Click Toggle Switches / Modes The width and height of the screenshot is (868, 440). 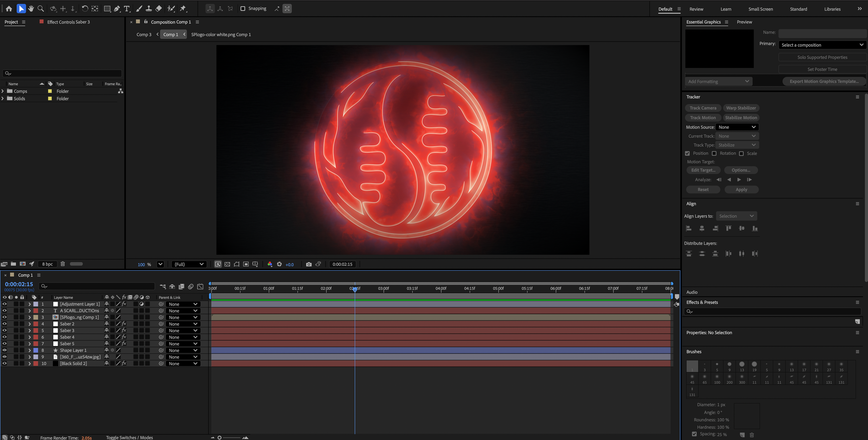(x=130, y=438)
